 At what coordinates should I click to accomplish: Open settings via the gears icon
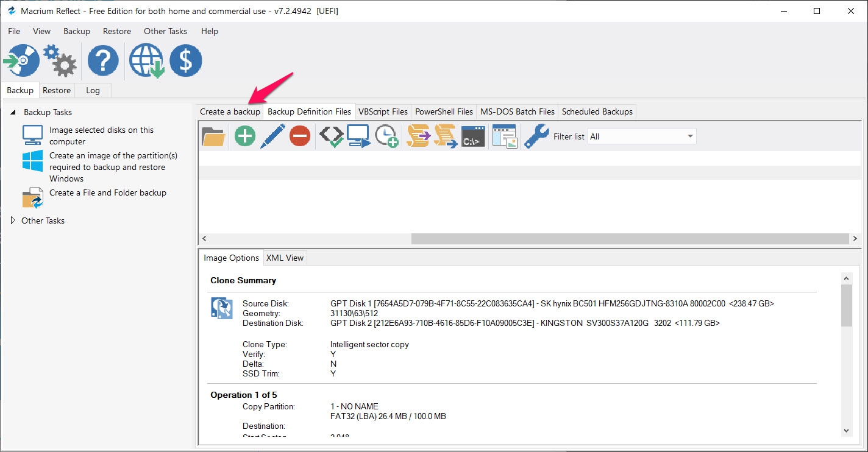coord(60,60)
